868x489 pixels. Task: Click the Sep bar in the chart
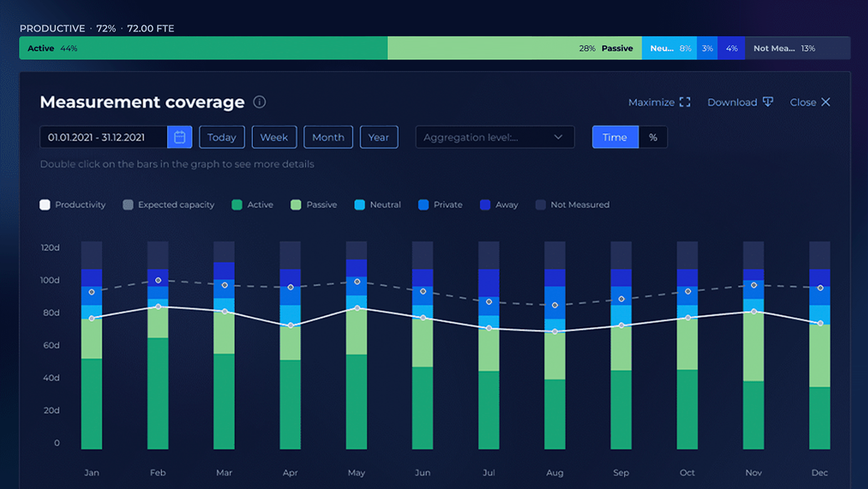pyautogui.click(x=621, y=346)
